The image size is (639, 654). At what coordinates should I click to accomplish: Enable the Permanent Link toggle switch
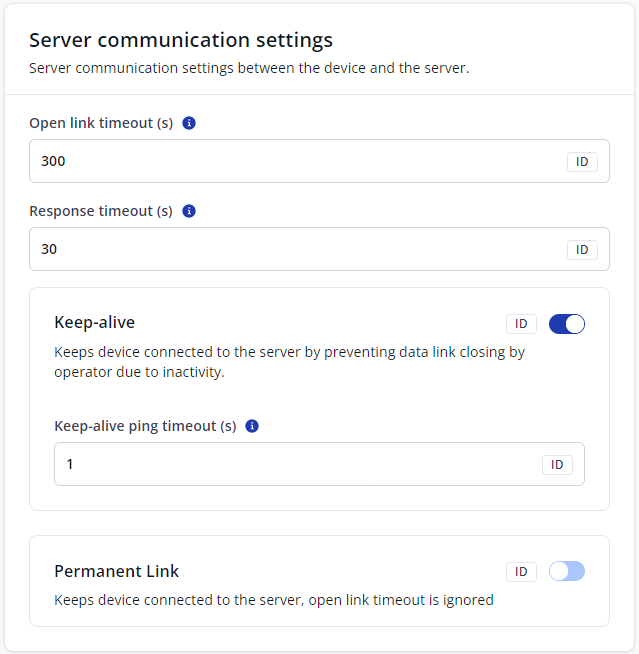pos(567,571)
